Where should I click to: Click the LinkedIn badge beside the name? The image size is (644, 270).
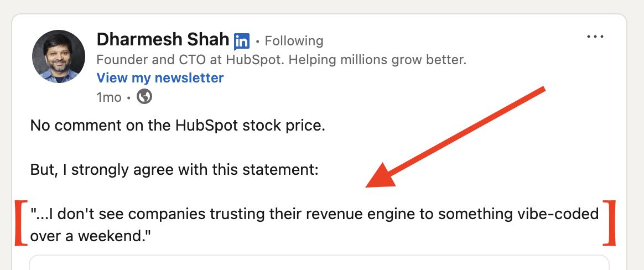[242, 41]
